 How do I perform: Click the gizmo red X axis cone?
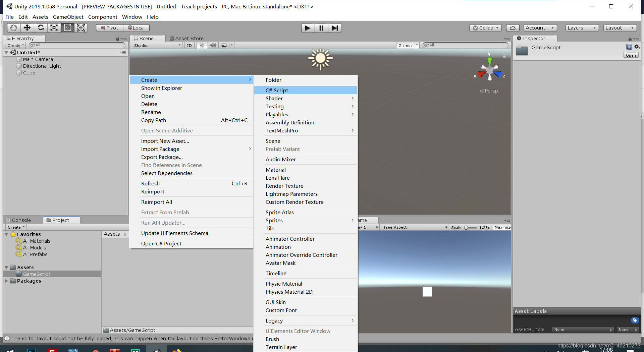[x=481, y=74]
